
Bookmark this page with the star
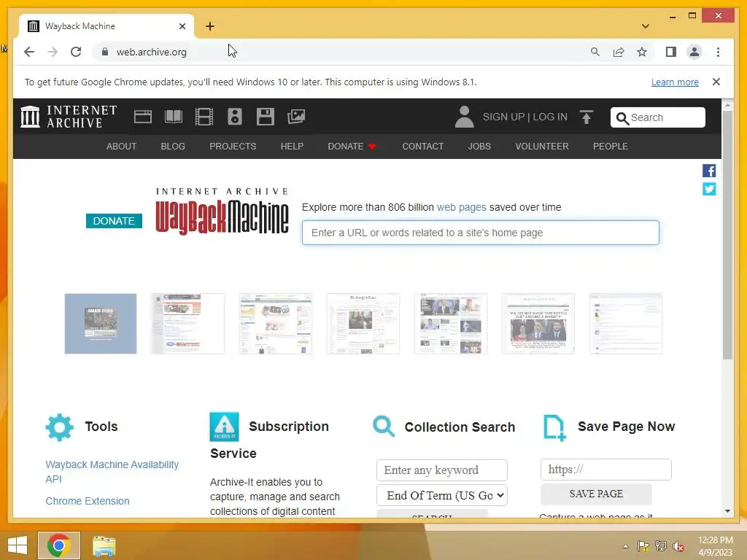(x=642, y=52)
